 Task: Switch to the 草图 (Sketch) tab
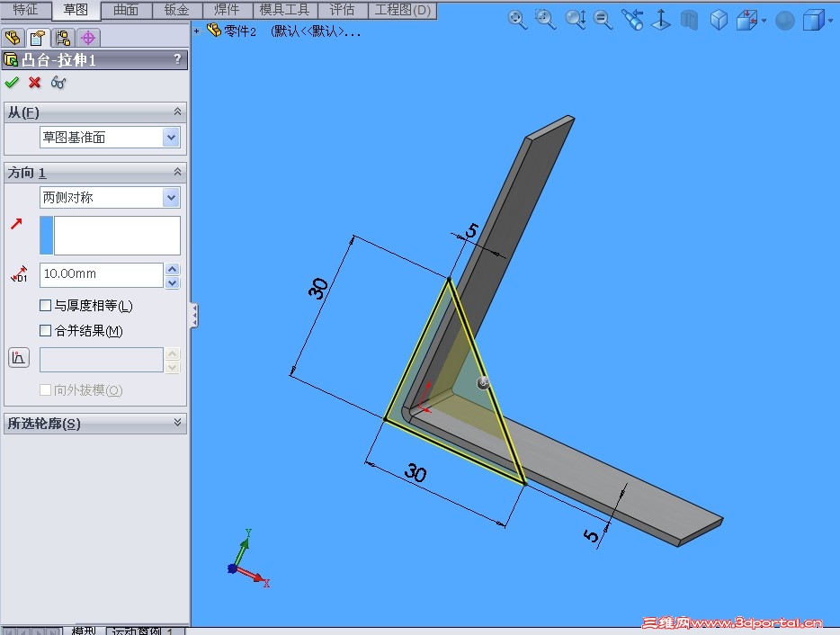click(76, 10)
